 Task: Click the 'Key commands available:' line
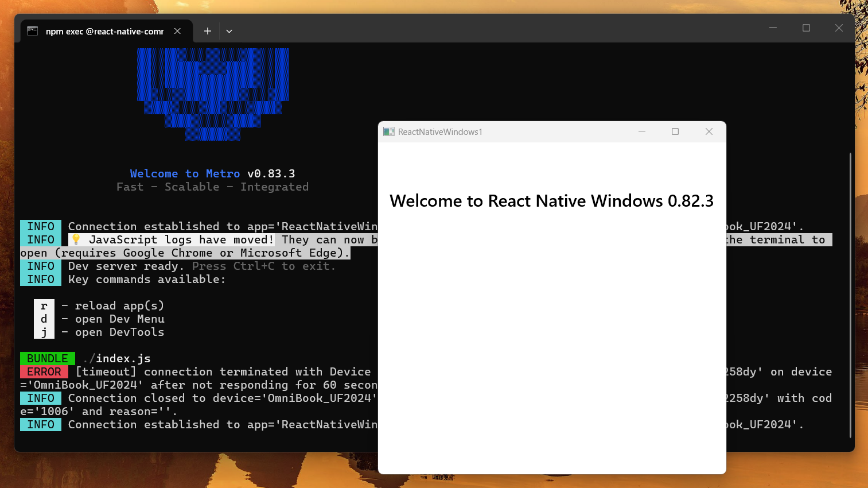click(147, 279)
